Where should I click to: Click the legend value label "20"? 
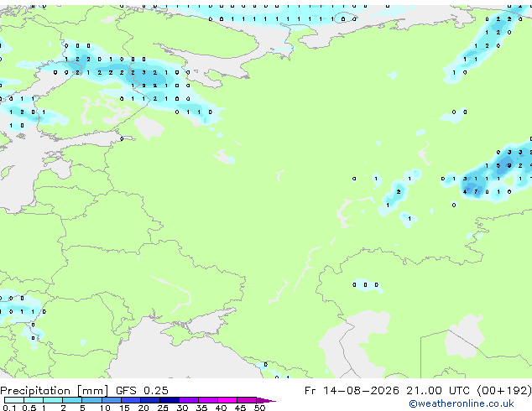coord(143,408)
